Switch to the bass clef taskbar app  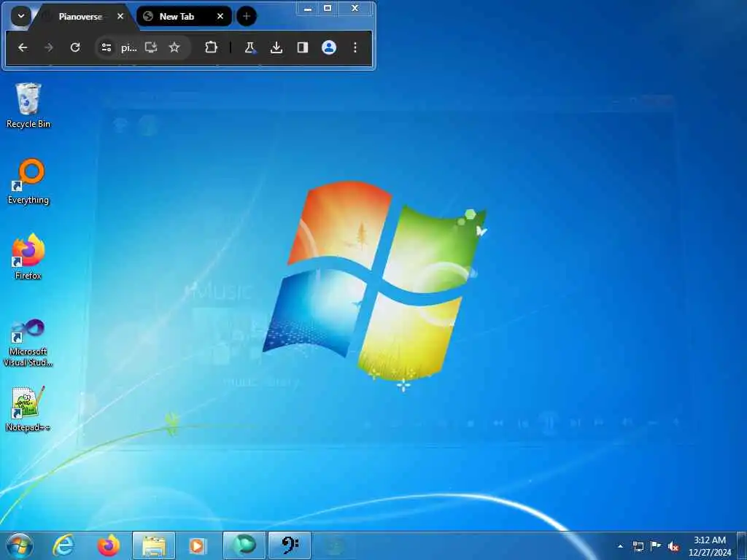coord(290,545)
